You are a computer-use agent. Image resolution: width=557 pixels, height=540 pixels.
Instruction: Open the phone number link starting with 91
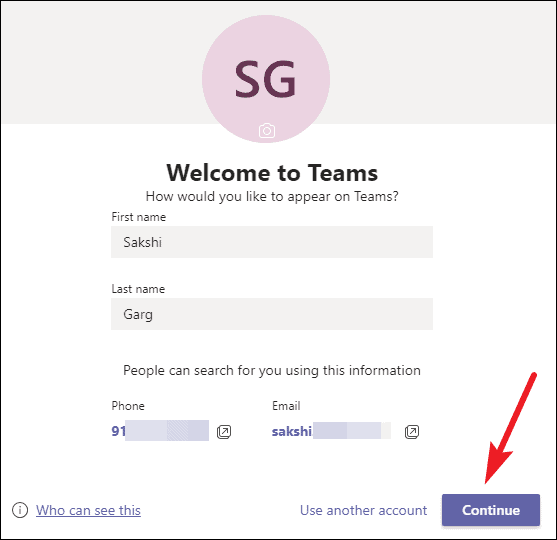click(160, 431)
